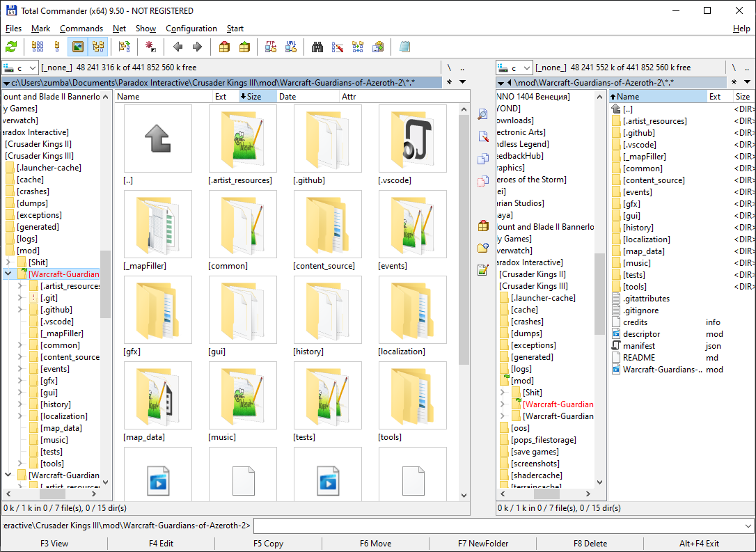The width and height of the screenshot is (756, 552).
Task: Switch to Brief view via toolbar icon
Action: [x=37, y=47]
